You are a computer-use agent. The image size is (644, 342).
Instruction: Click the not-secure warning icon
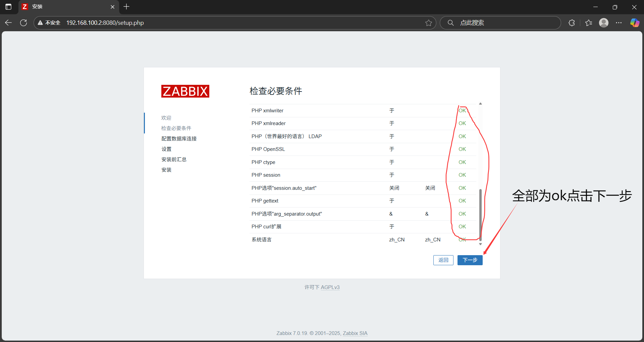(40, 23)
